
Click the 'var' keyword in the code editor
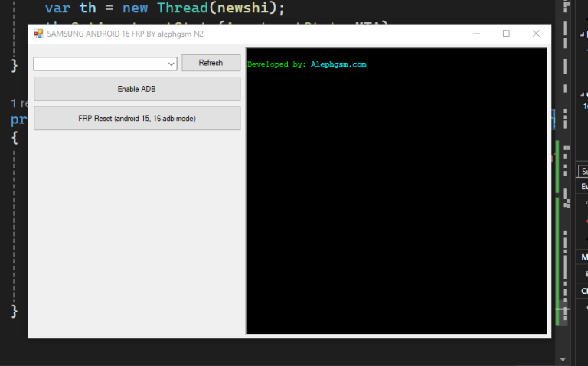pos(57,8)
